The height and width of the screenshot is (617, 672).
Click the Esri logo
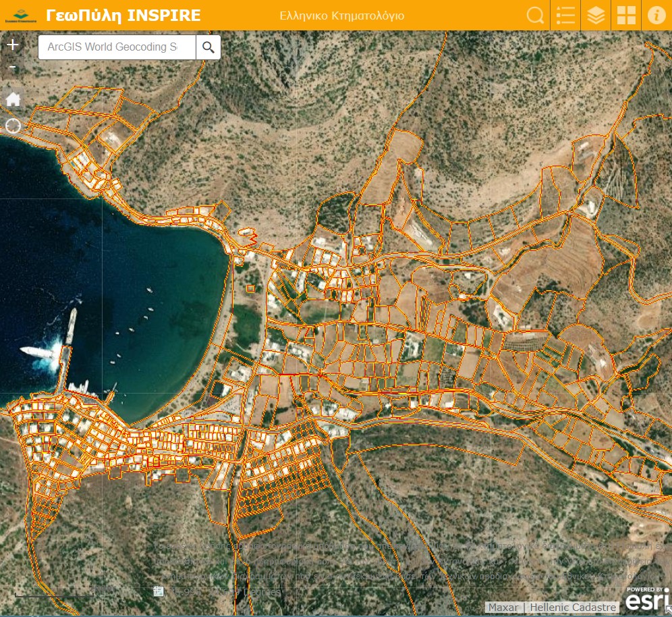pos(647,599)
